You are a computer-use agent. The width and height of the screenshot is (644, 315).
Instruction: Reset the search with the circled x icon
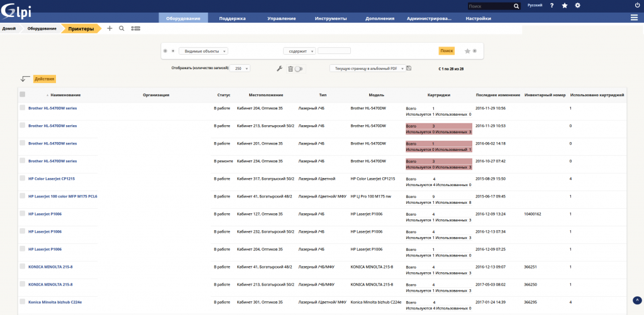(475, 51)
